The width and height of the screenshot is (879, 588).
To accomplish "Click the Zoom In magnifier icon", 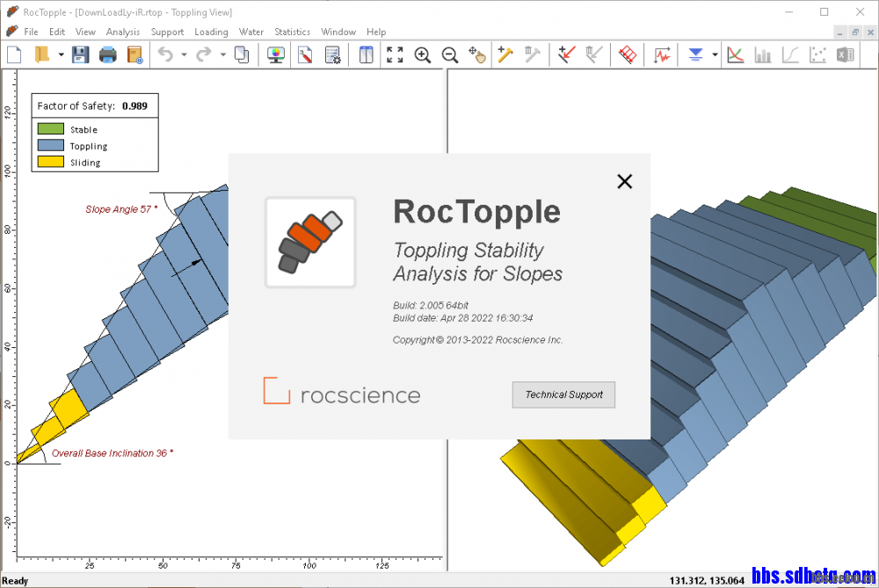I will [x=423, y=54].
